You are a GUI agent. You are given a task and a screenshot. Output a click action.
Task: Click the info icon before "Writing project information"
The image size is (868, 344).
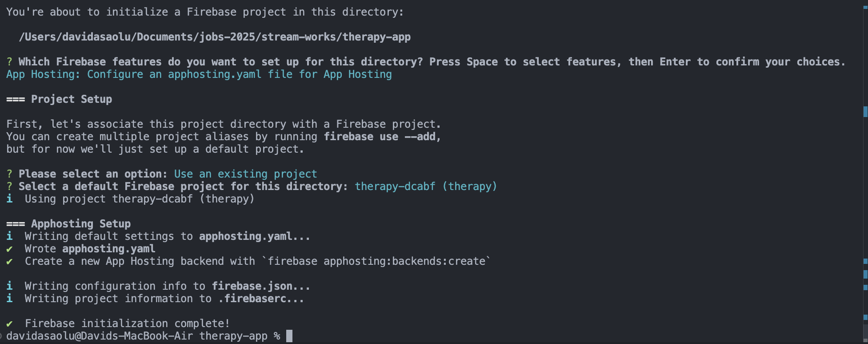[x=9, y=299]
